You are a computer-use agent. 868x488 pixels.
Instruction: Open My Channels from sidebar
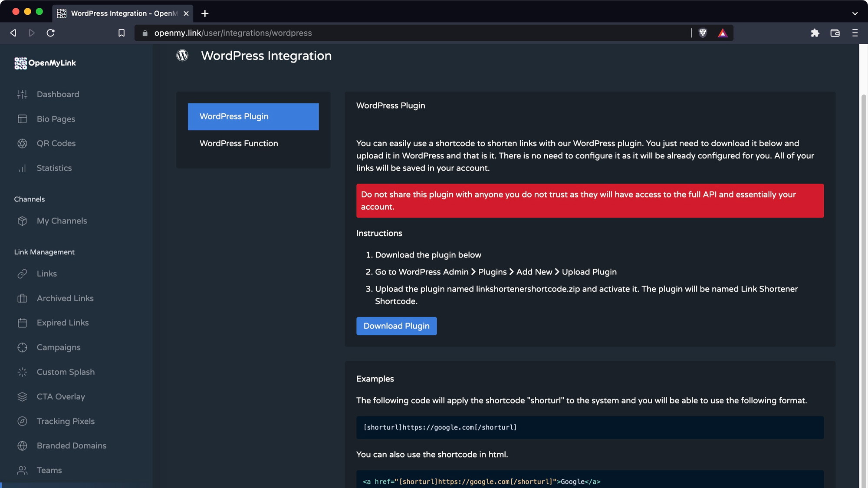click(x=62, y=221)
